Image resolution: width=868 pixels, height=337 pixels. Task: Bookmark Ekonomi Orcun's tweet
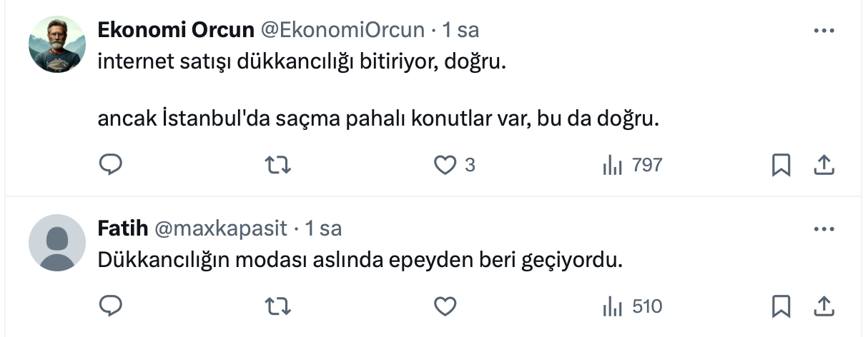click(781, 166)
